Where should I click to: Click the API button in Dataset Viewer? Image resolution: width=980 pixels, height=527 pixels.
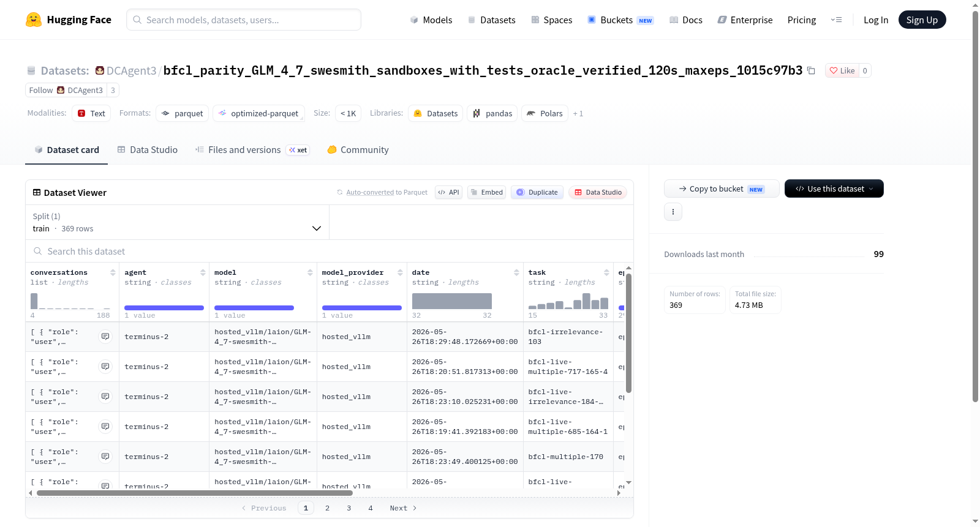[448, 192]
